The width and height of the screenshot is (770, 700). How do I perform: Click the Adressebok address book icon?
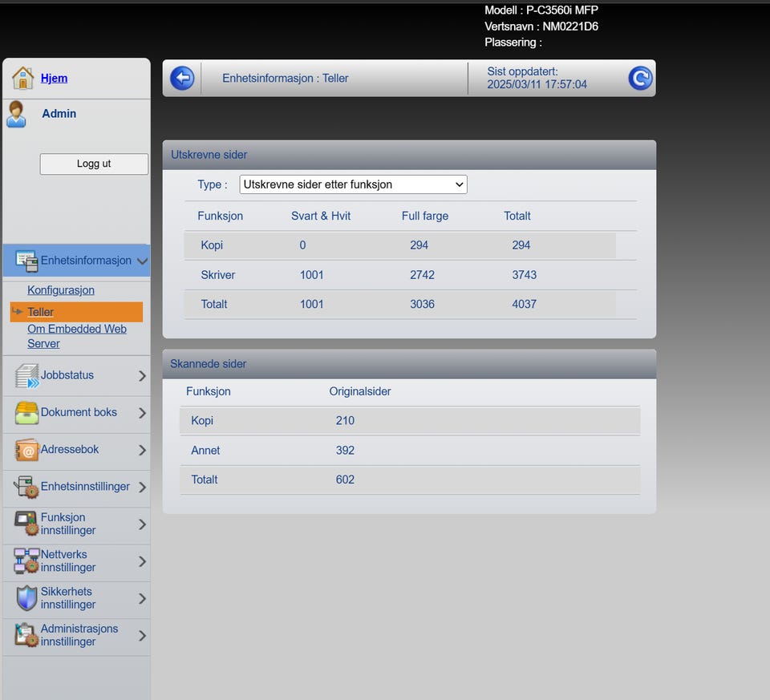coord(26,450)
